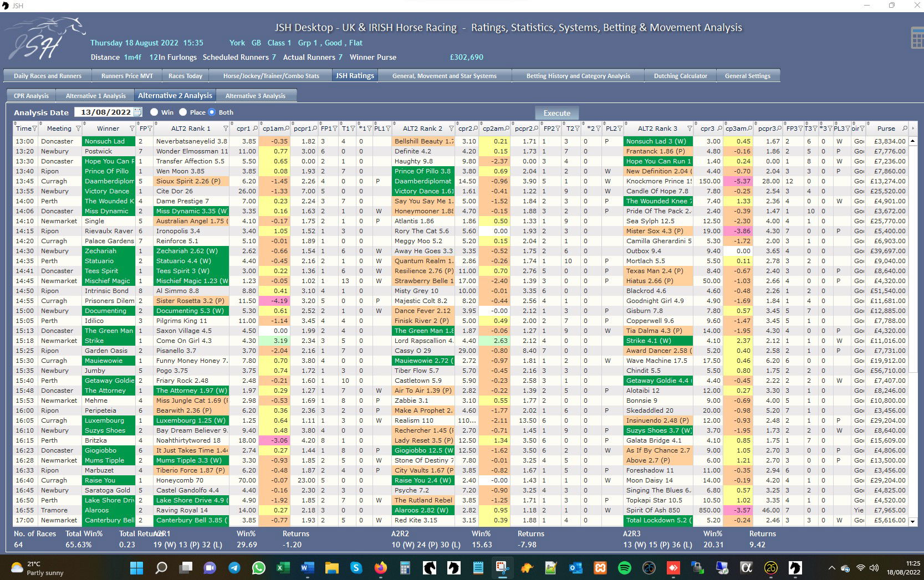
Task: Open the General Settings tab
Action: (x=748, y=76)
